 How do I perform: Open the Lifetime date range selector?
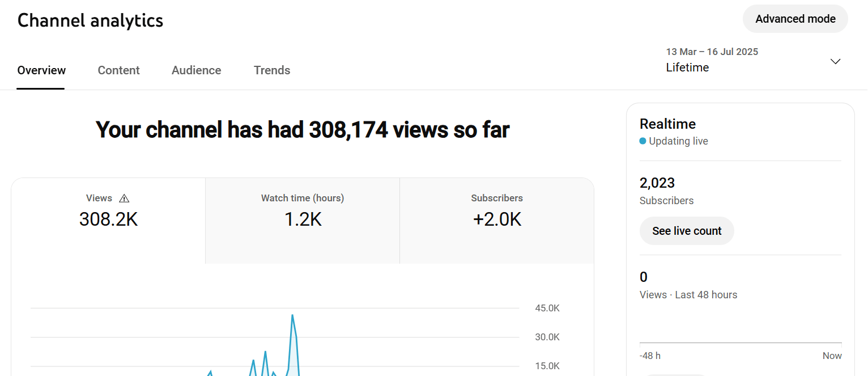point(754,60)
